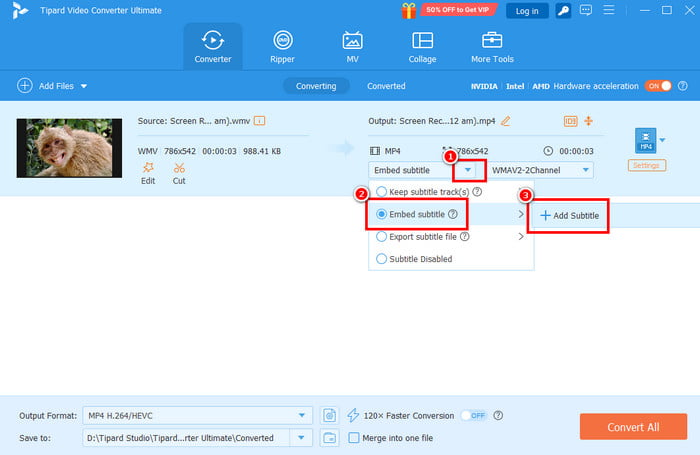
Task: Open the output folder icon
Action: coord(329,438)
